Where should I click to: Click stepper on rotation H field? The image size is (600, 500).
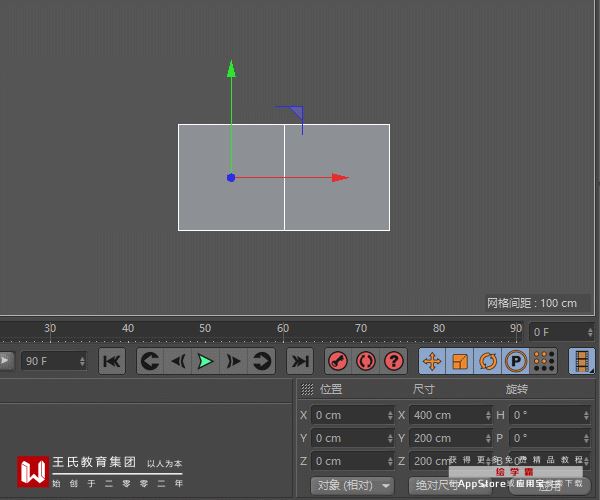point(586,415)
